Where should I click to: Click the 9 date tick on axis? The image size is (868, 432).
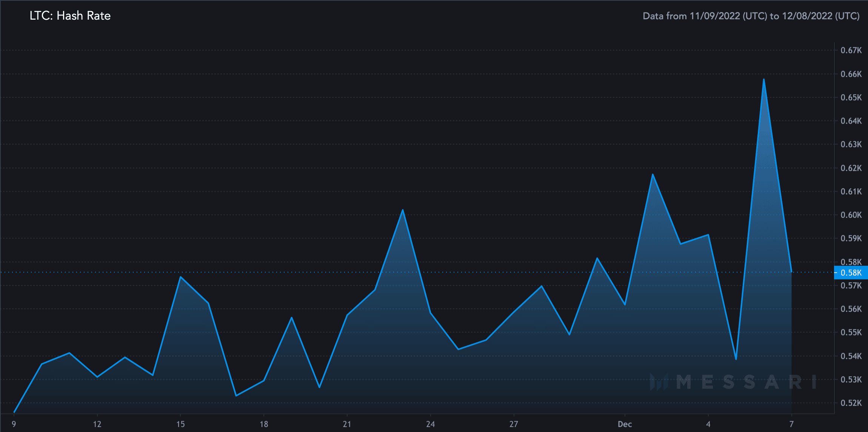click(14, 424)
